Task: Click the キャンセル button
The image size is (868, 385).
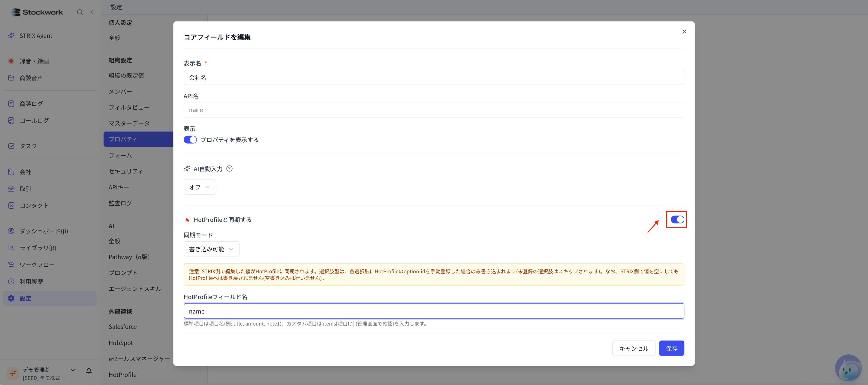Action: 634,348
